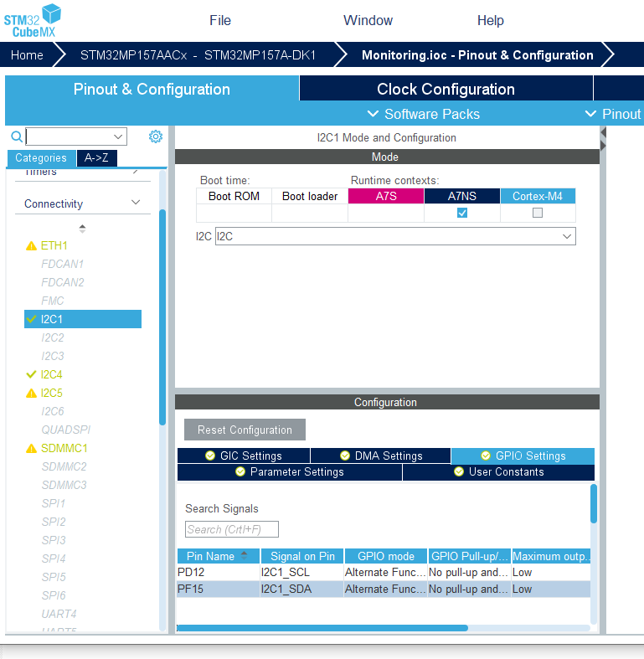Click the SDMMC1 warning triangle icon
The width and height of the screenshot is (644, 659).
click(x=31, y=449)
